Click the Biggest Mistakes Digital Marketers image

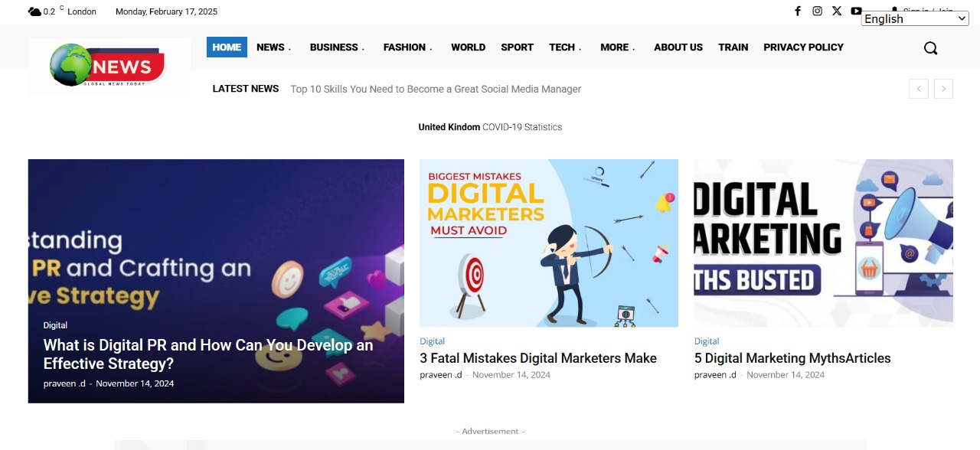548,243
